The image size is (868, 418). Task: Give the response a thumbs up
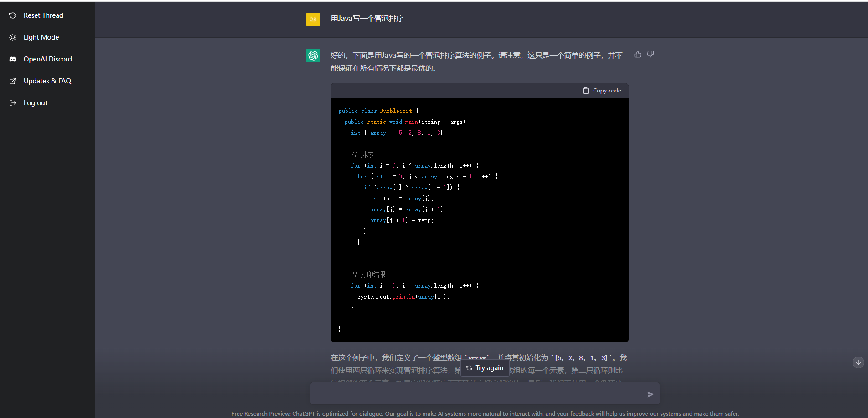point(638,55)
